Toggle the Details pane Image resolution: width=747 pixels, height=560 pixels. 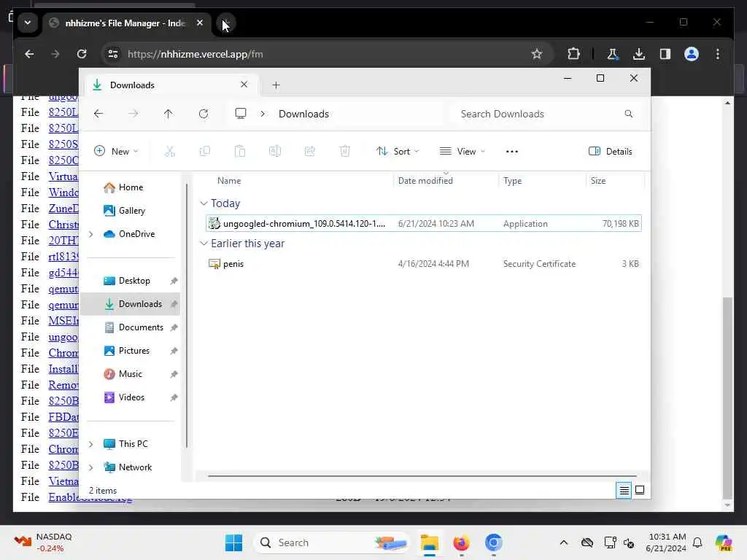click(x=611, y=152)
